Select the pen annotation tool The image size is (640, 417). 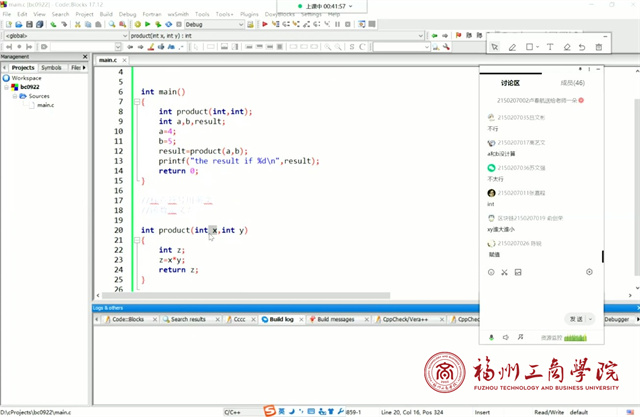tap(512, 47)
